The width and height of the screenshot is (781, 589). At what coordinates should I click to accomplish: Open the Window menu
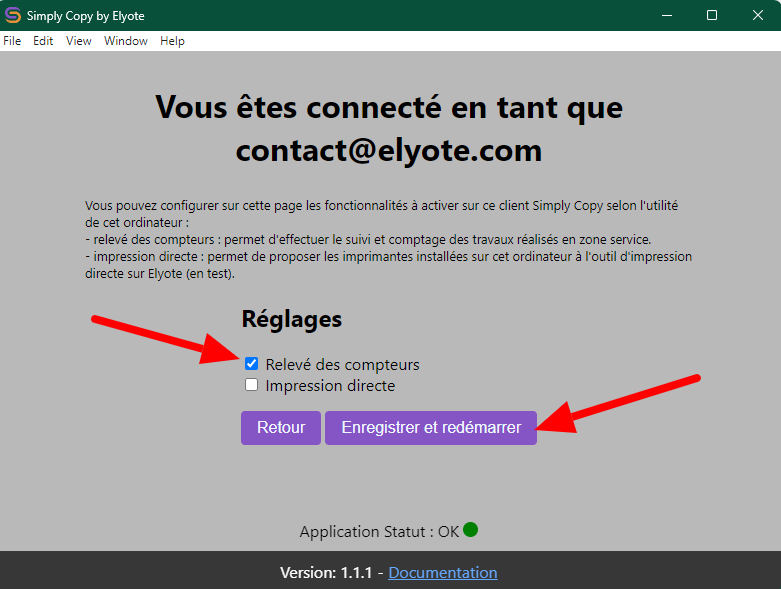coord(126,41)
